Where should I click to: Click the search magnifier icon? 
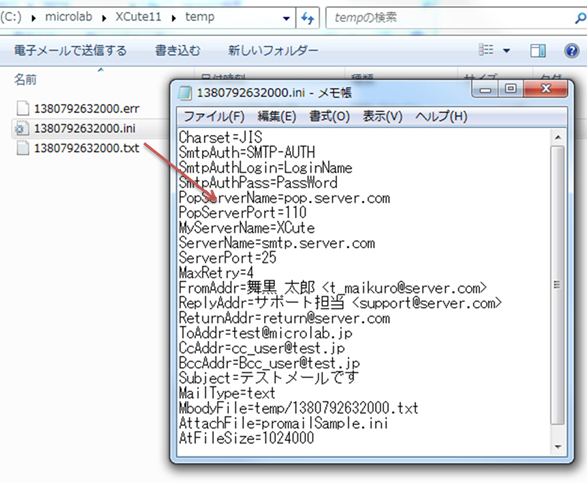581,18
